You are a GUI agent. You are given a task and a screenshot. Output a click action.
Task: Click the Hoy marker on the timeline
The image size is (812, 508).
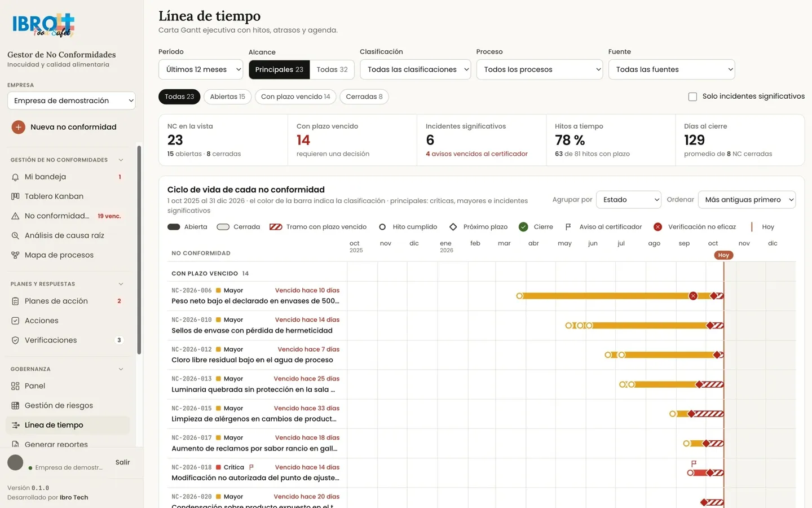point(723,255)
